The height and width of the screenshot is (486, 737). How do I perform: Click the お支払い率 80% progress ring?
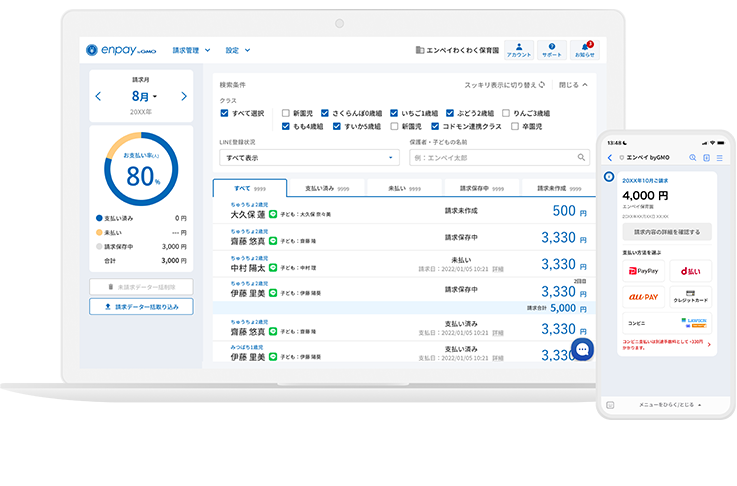(x=141, y=169)
